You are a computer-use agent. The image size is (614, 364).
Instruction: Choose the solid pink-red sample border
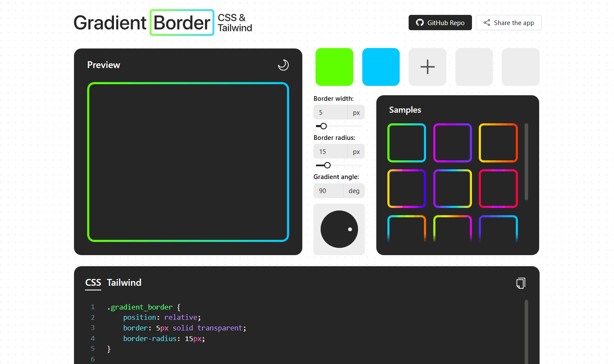tap(498, 188)
